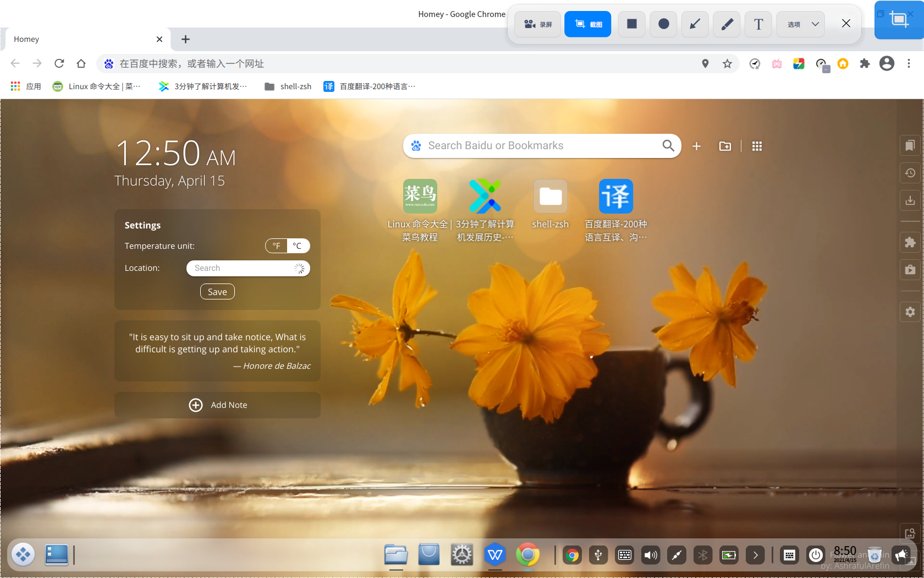
Task: Select the text annotation tool
Action: [758, 24]
